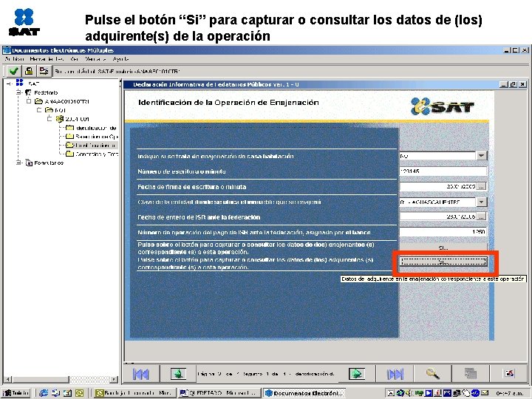Click the third quick launch icon with envelope
Image resolution: width=532 pixels, height=399 pixels.
67,393
